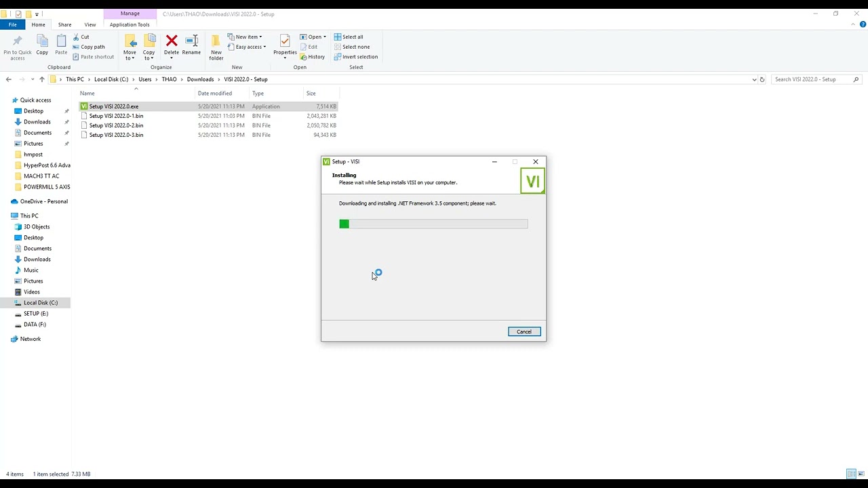Sort by Name column header
868x488 pixels.
(x=136, y=94)
